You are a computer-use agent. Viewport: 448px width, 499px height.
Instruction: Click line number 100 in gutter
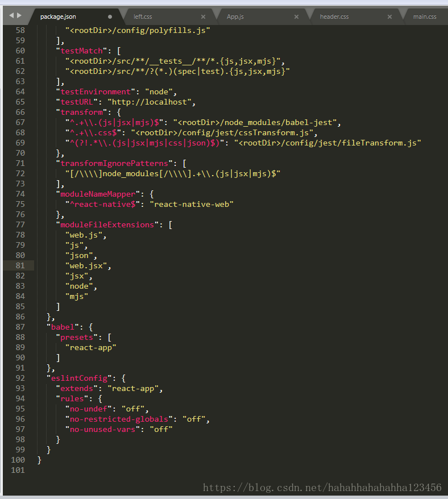(x=18, y=460)
